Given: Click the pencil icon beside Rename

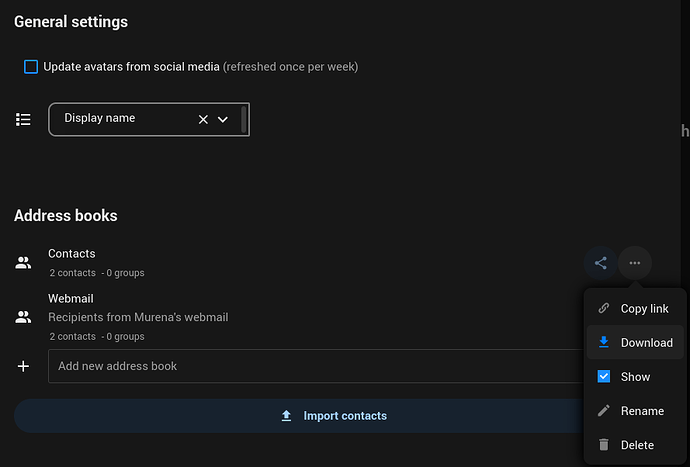Looking at the screenshot, I should [x=604, y=411].
